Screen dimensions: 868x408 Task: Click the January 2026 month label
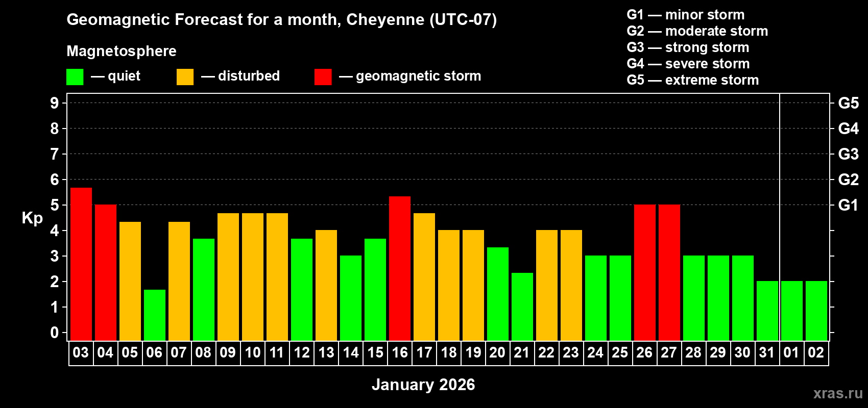pos(423,385)
